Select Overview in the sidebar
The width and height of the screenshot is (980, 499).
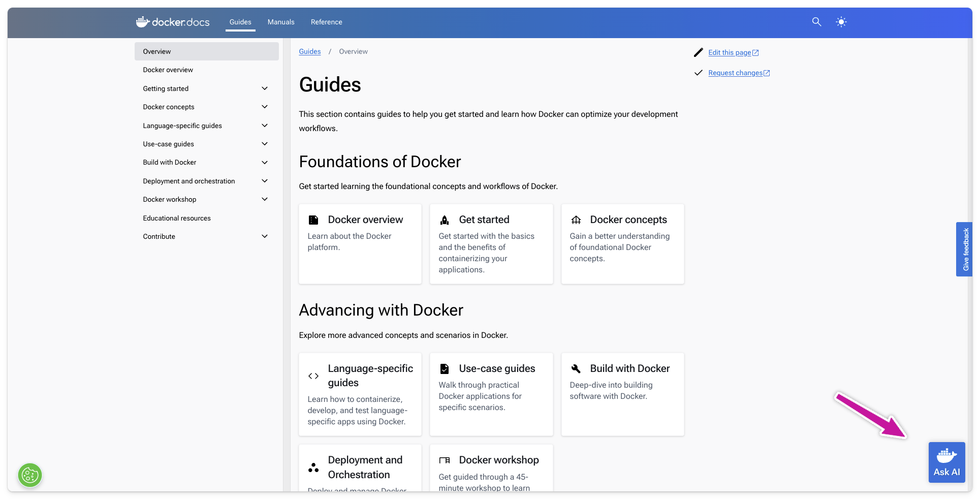[x=207, y=51]
